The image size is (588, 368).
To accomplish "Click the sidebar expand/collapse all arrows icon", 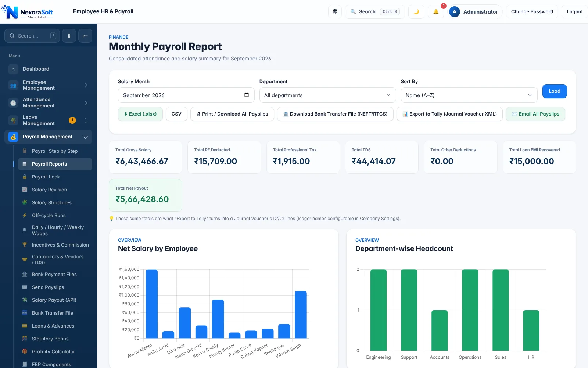I will click(69, 36).
